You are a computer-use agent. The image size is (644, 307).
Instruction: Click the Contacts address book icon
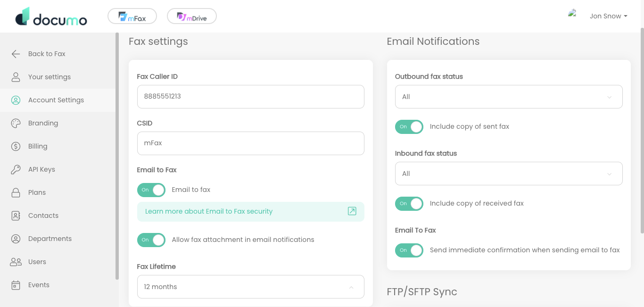(16, 216)
